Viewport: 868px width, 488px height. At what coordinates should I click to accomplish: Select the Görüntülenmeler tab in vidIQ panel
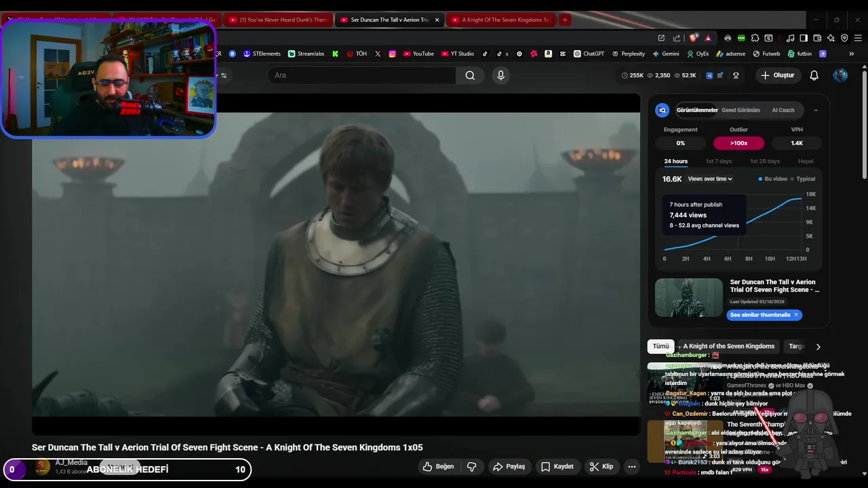click(x=696, y=110)
